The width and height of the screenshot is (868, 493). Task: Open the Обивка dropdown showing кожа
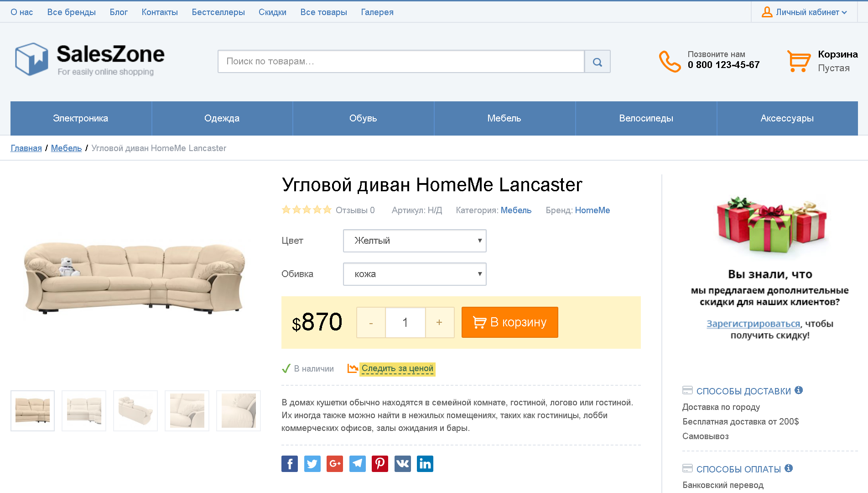point(415,274)
